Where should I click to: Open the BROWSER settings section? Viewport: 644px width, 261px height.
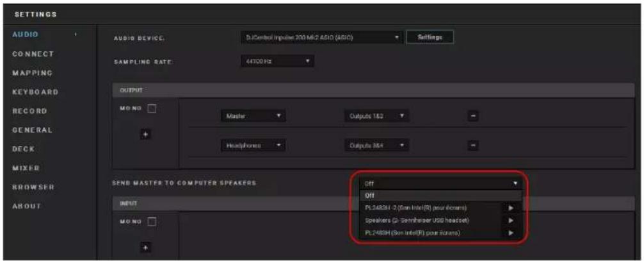click(x=33, y=187)
